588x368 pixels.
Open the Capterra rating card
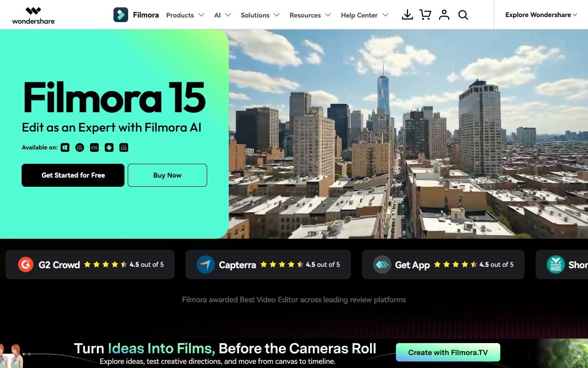tap(268, 264)
